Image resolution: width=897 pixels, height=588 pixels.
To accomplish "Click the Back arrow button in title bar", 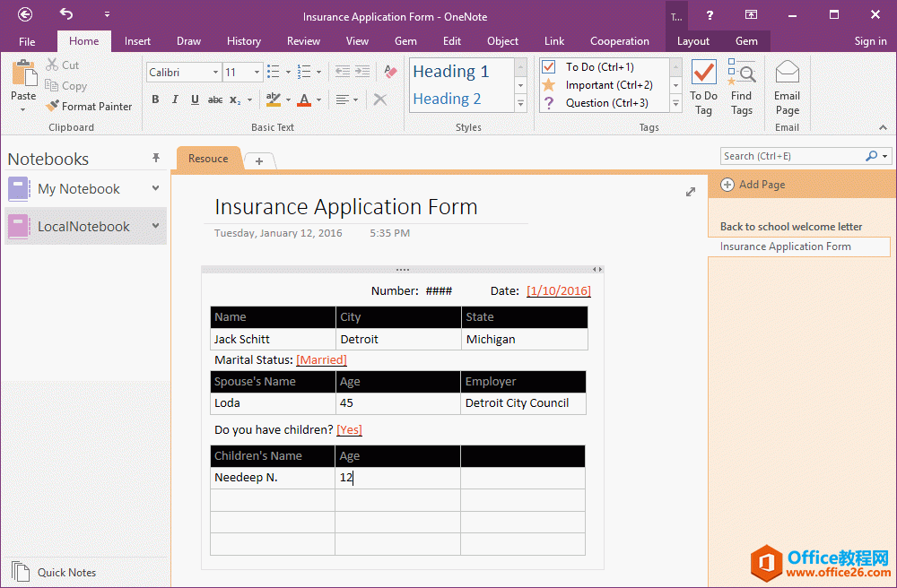I will [x=25, y=15].
